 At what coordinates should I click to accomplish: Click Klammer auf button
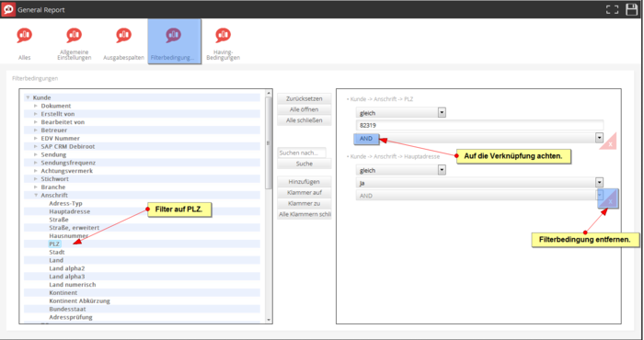point(304,192)
